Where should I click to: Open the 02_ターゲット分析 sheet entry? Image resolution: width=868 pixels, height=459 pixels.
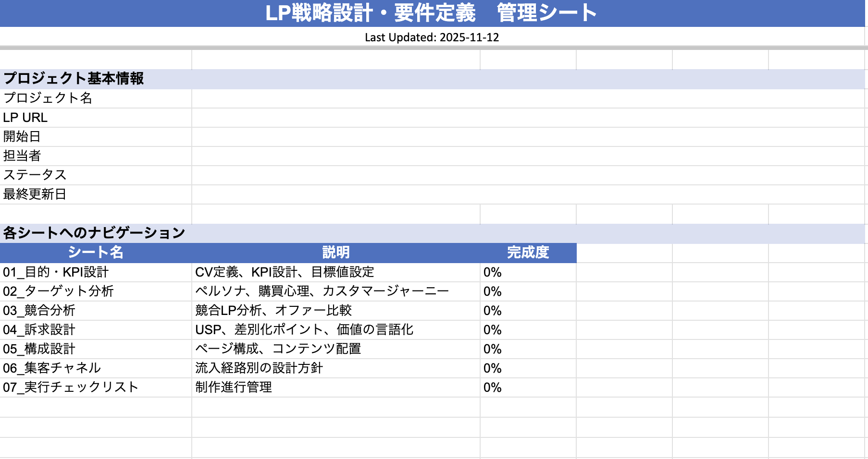(x=58, y=291)
